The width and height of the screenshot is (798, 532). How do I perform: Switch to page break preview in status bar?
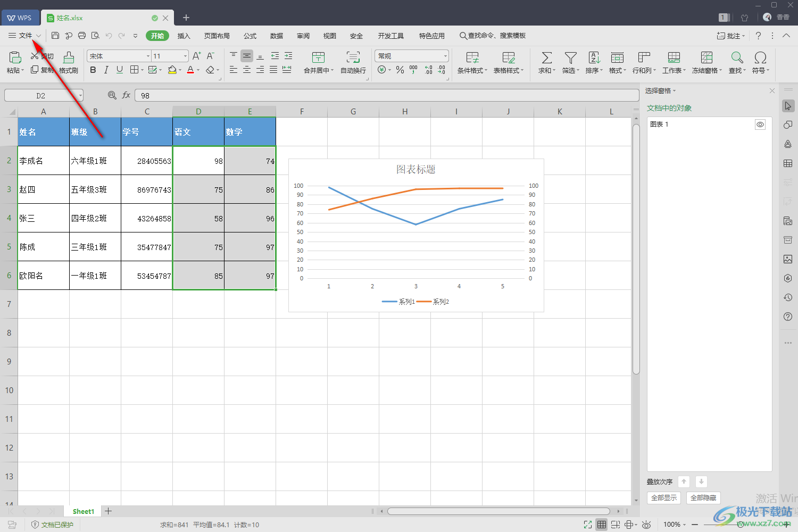click(616, 525)
